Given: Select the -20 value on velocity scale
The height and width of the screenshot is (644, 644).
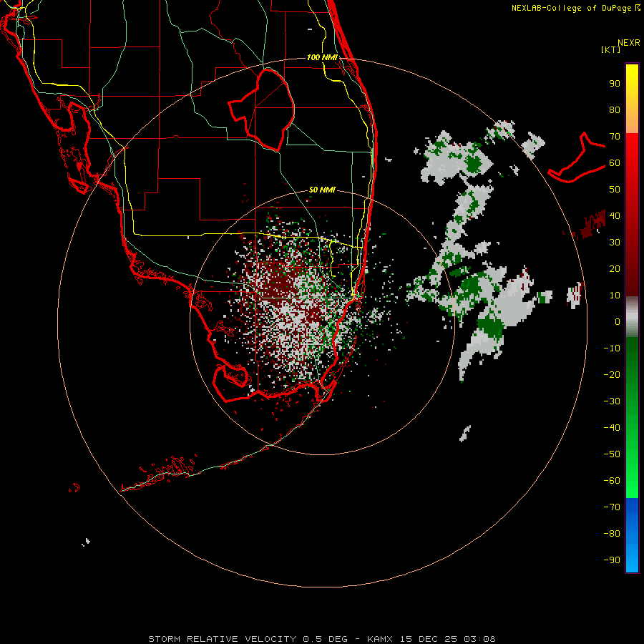Looking at the screenshot, I should [612, 374].
